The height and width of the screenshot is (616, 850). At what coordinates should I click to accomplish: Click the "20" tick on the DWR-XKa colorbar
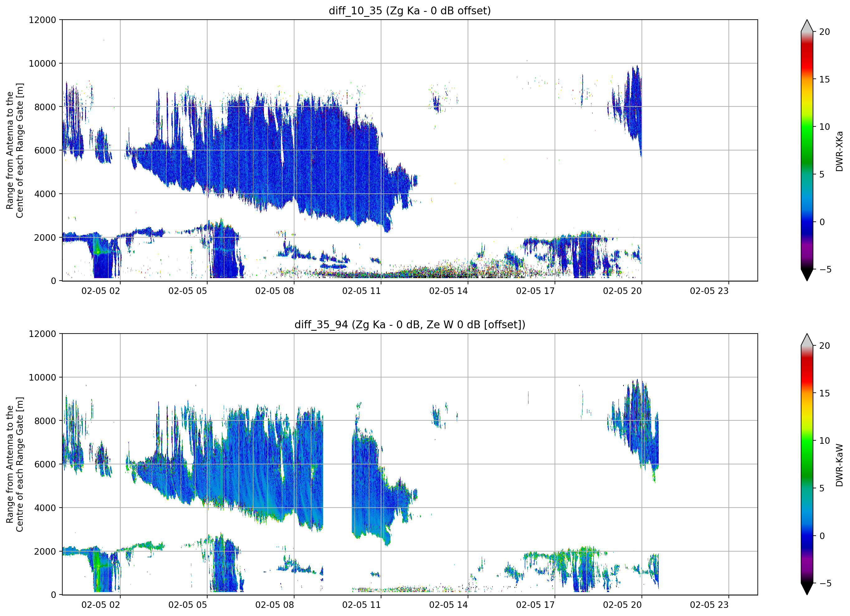[x=824, y=32]
